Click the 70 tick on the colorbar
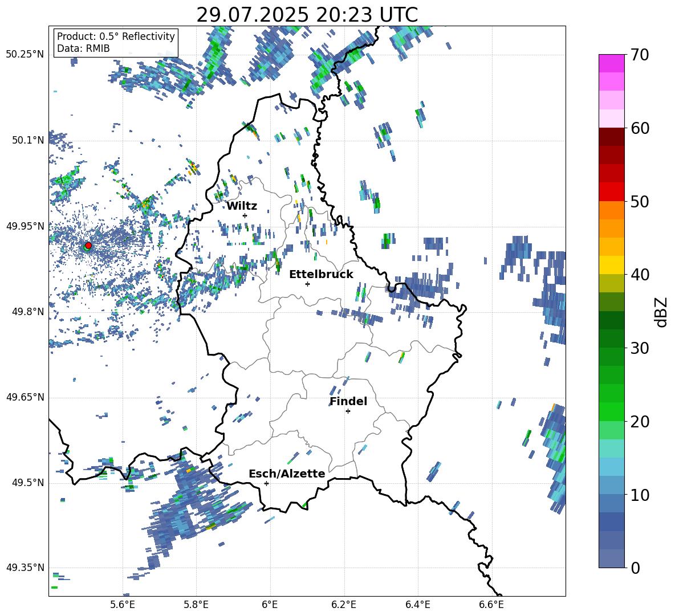675x616 pixels. (x=640, y=55)
